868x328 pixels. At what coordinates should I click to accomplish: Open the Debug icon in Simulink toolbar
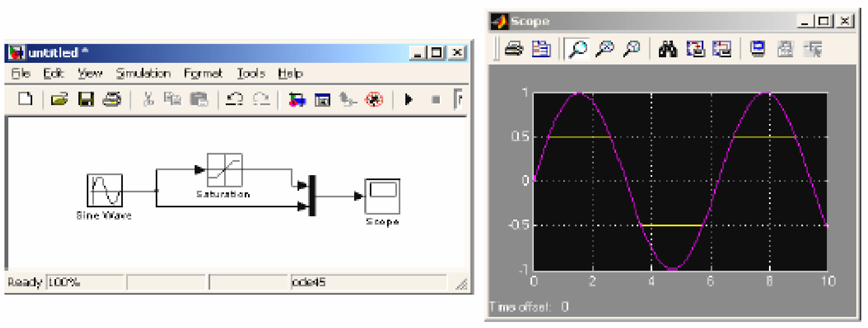tap(374, 100)
